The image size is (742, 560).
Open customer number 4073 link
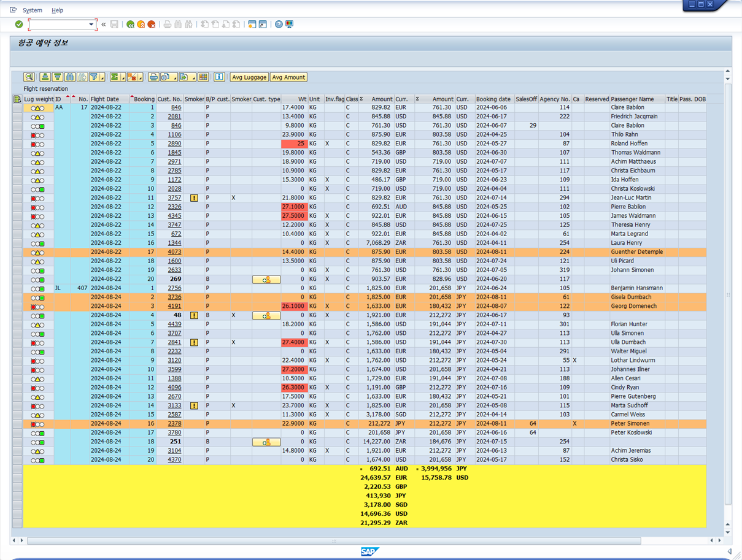pos(174,252)
